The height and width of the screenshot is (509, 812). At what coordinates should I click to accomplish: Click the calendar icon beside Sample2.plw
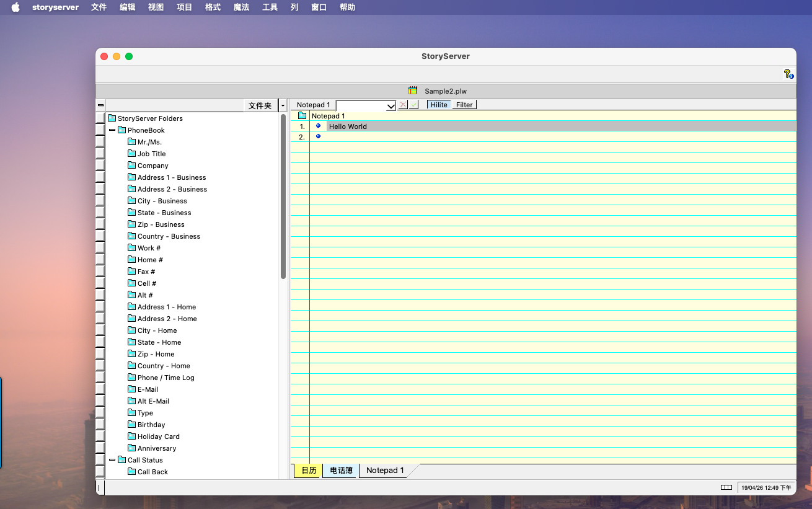click(413, 91)
